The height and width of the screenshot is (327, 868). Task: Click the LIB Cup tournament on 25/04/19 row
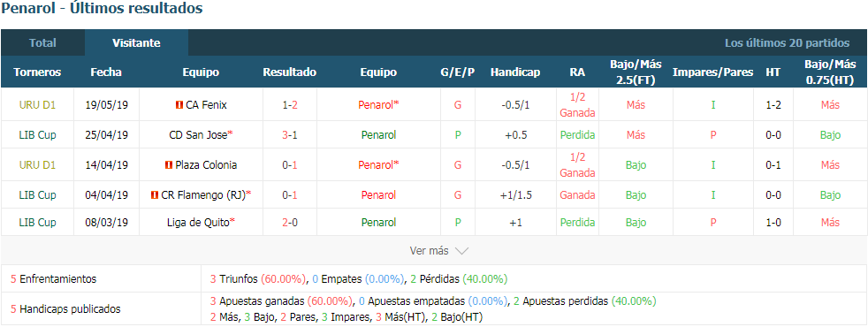(x=37, y=134)
